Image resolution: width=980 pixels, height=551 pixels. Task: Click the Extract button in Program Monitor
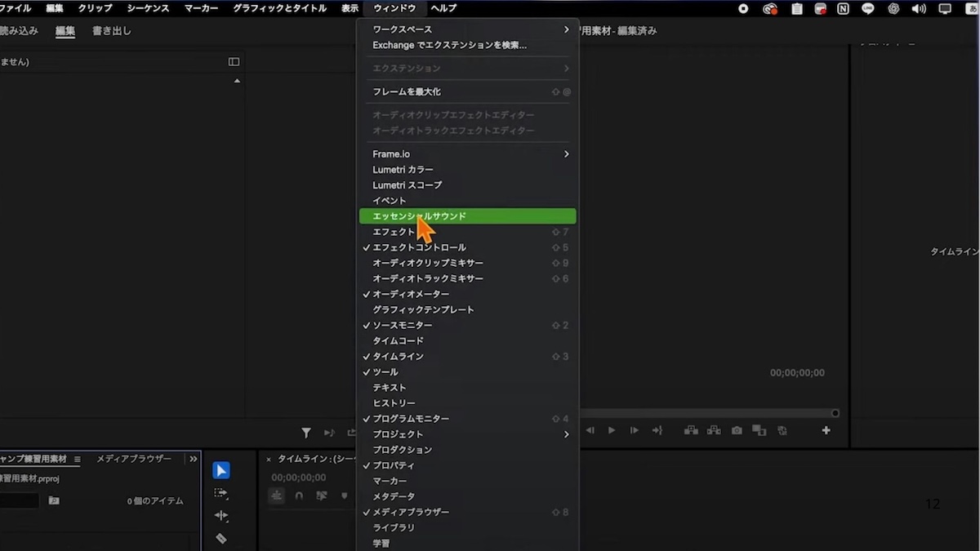point(714,430)
